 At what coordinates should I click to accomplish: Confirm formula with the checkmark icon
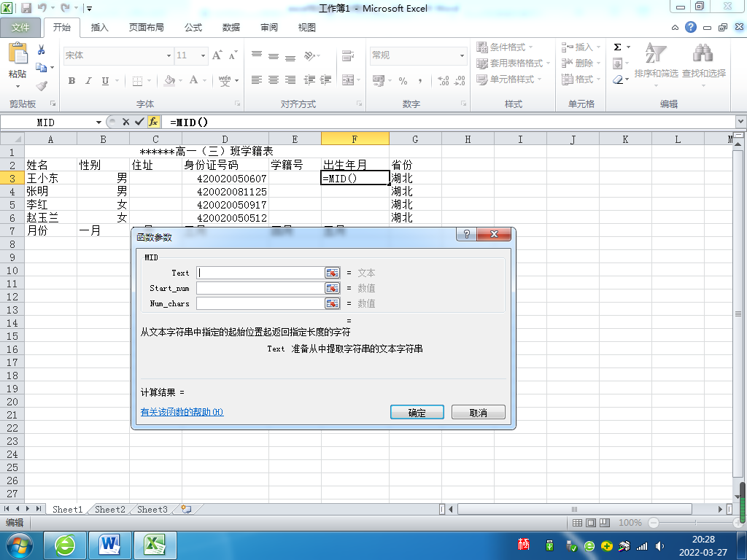[x=139, y=122]
